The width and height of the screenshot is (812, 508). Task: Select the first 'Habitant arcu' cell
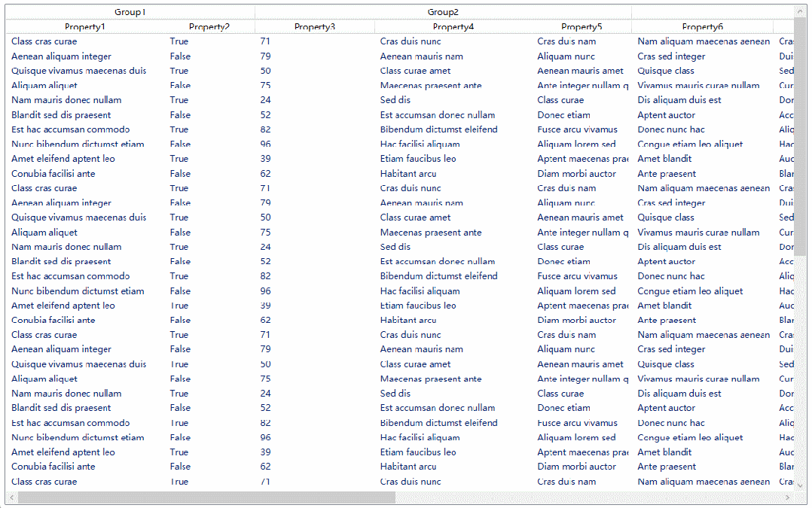tap(453, 173)
